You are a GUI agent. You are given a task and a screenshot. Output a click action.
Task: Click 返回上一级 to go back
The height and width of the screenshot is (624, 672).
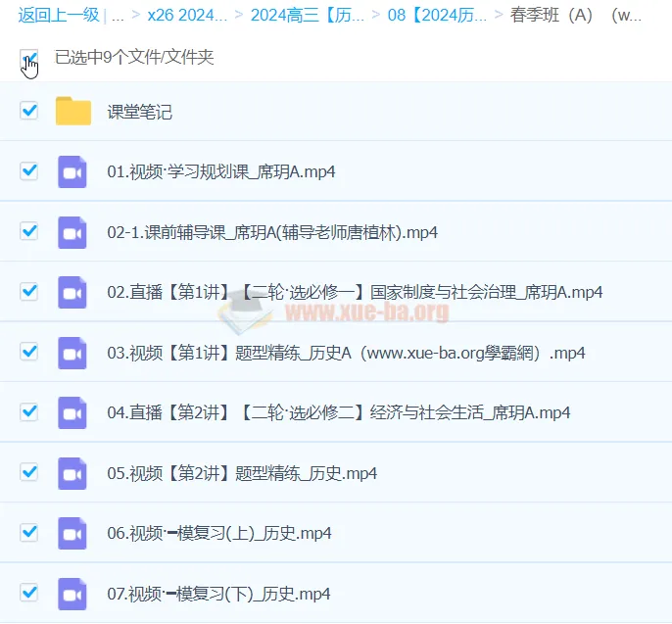58,15
